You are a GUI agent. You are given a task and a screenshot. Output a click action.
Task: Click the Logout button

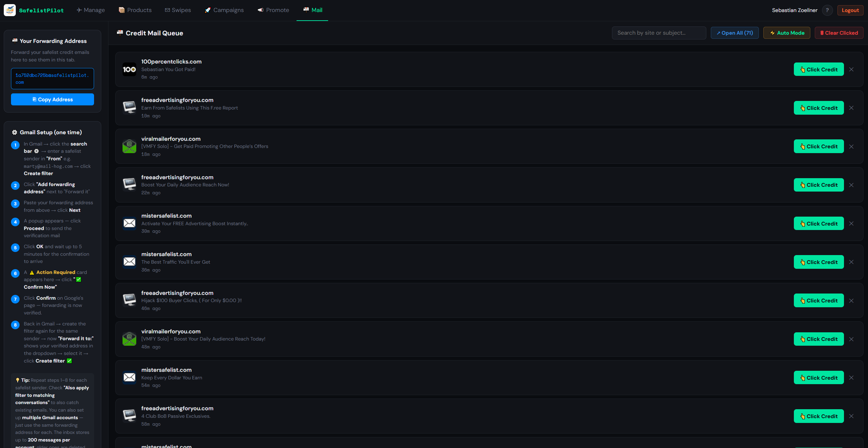[x=850, y=10]
